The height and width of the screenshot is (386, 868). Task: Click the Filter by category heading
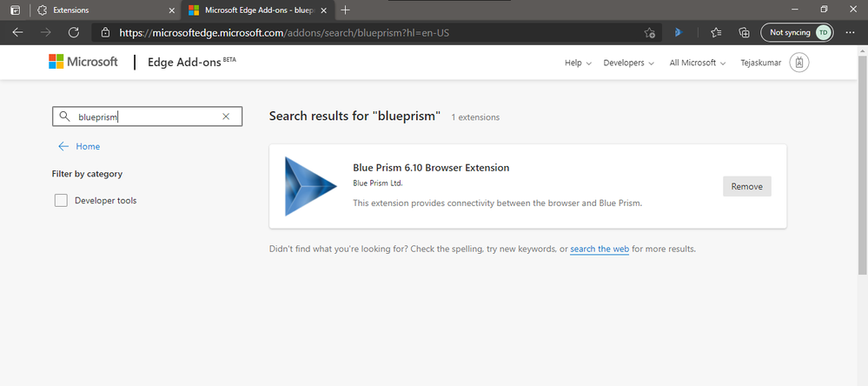point(87,174)
